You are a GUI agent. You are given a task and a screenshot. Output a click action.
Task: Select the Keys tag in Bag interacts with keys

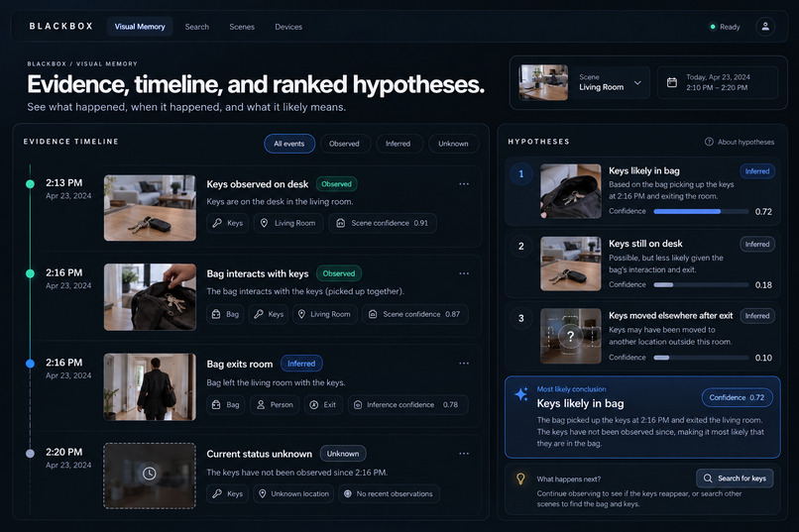(x=269, y=314)
